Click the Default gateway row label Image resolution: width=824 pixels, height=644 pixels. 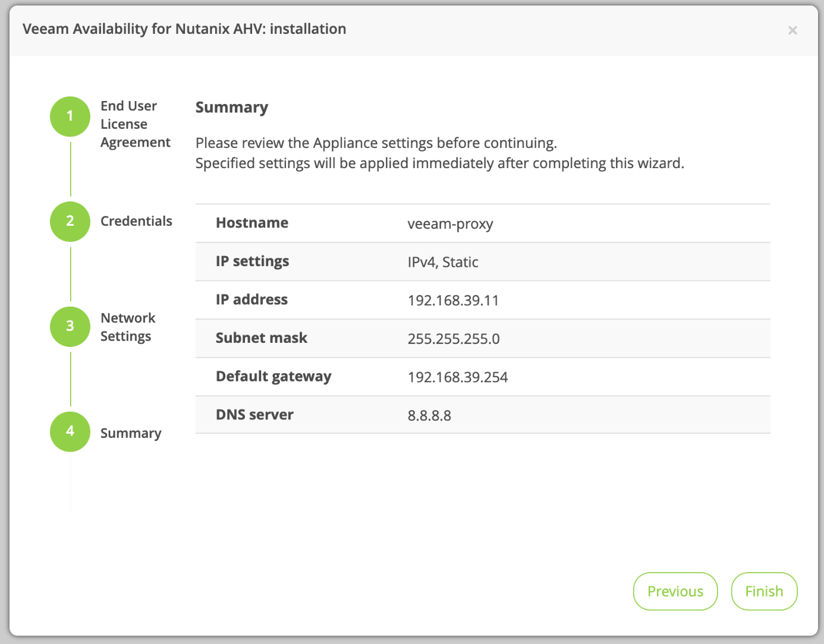(x=273, y=377)
